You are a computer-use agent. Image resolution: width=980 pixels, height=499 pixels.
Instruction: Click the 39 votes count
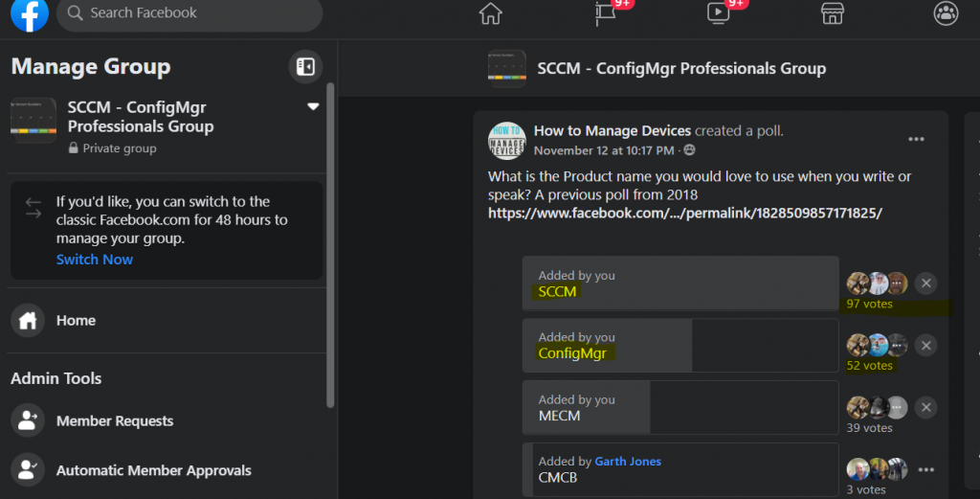869,428
